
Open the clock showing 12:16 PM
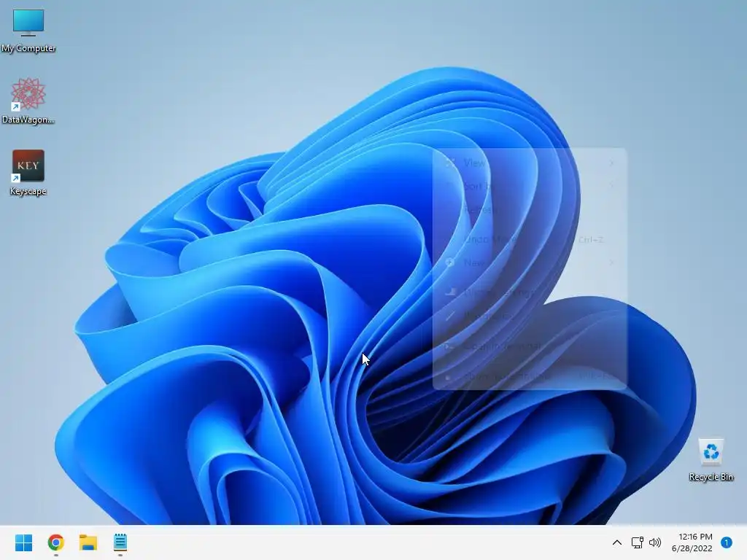[692, 542]
